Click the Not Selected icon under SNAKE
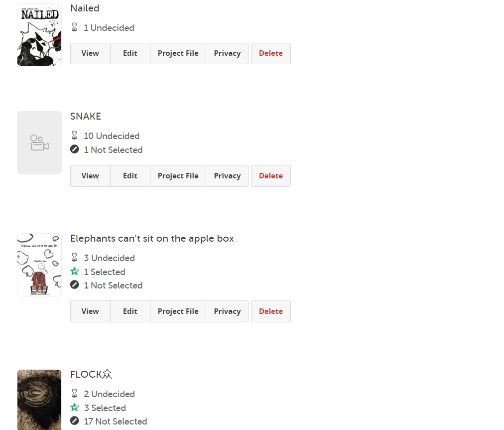504x430 pixels. click(x=75, y=149)
